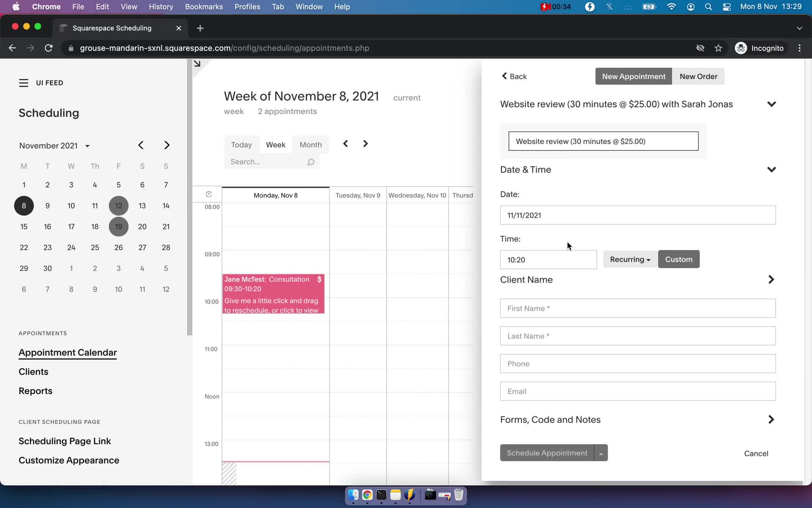Click the Today button in calendar
This screenshot has height=508, width=812.
[241, 144]
